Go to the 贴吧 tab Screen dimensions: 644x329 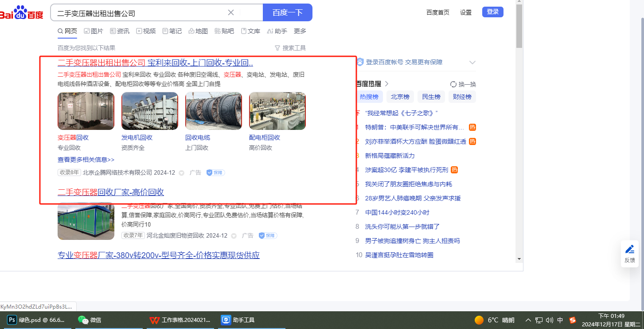click(x=224, y=31)
